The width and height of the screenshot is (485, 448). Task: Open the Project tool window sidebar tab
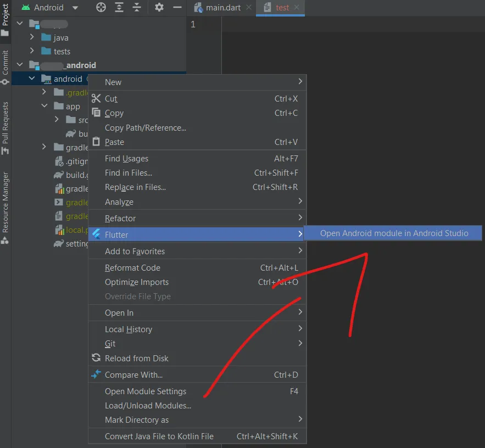5,19
